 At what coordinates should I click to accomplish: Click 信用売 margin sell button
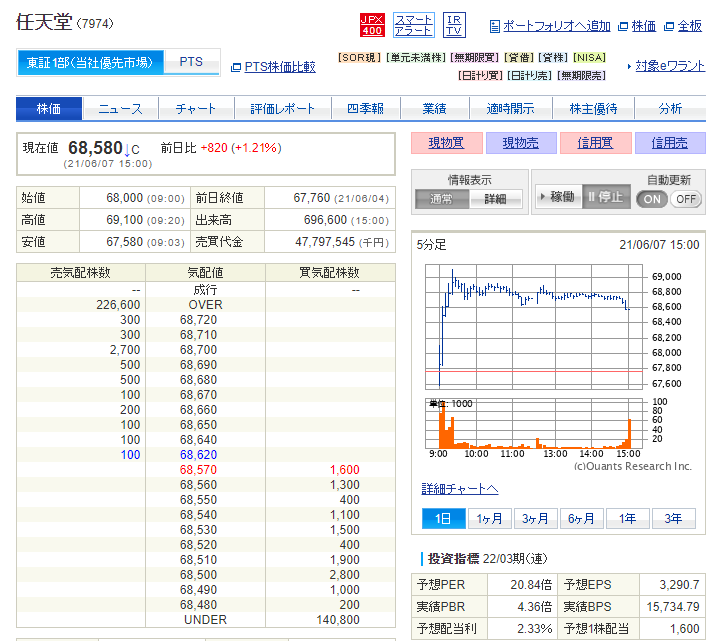(670, 143)
